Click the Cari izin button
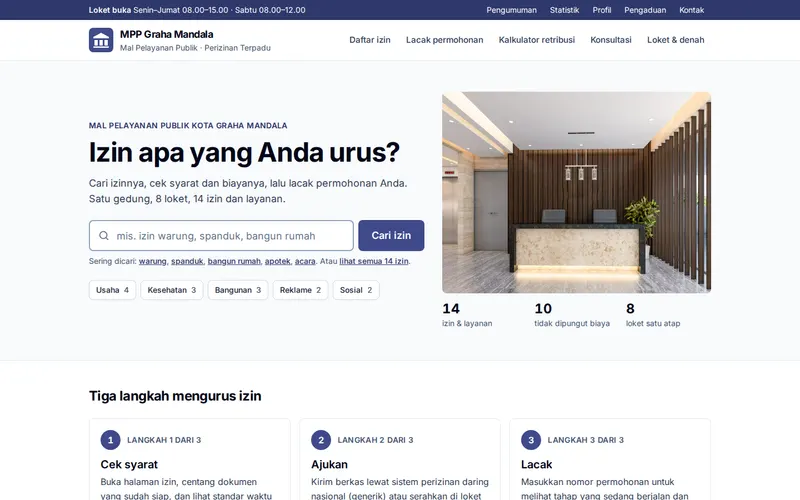Screen dimensions: 800x500 click(391, 236)
